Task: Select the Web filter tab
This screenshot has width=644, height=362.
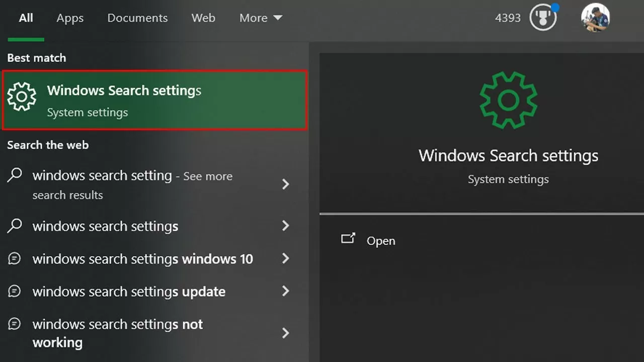Action: [x=203, y=18]
